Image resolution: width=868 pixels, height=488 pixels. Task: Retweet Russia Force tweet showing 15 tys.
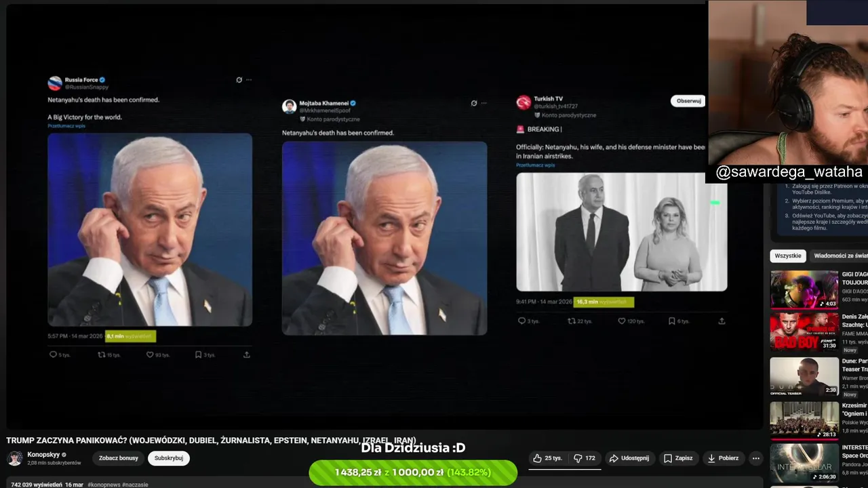tap(108, 354)
